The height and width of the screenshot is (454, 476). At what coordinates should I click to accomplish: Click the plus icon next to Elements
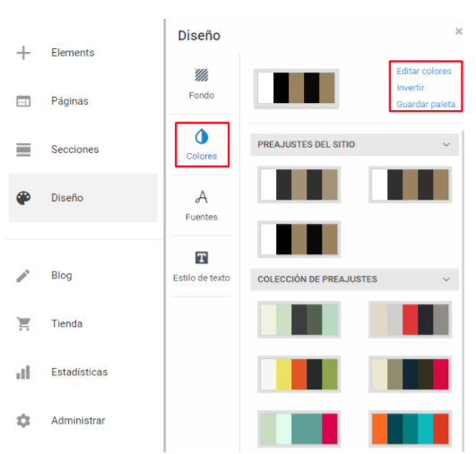click(x=23, y=53)
